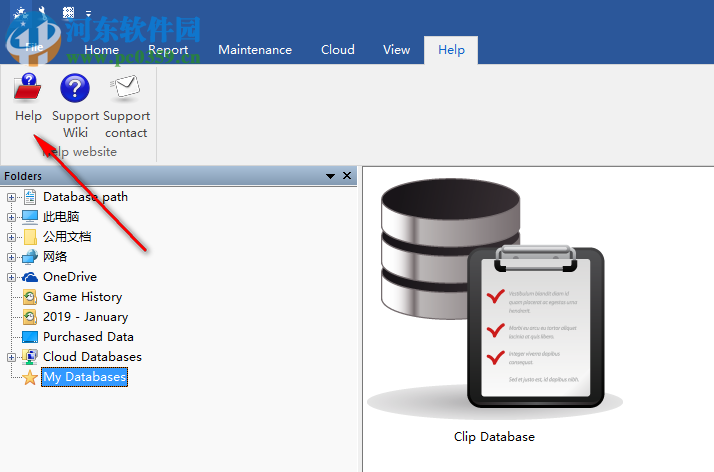Screen dimensions: 714x472
Task: Expand the 网络 tree node
Action: pos(11,258)
